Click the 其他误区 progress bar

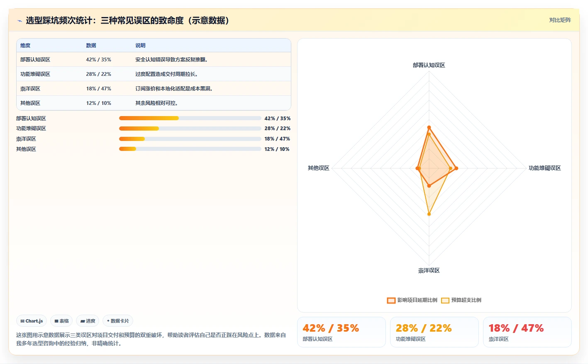click(x=190, y=149)
